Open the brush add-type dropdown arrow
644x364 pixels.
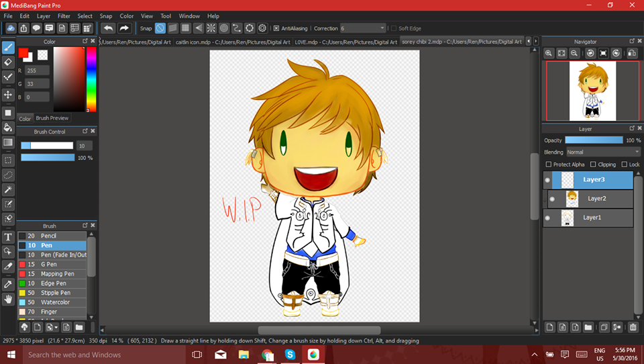tap(56, 327)
